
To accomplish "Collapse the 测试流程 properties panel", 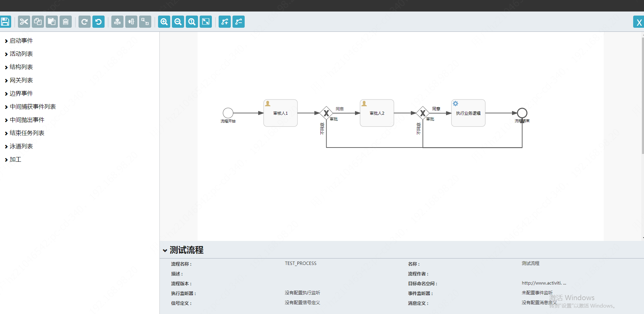I will 165,250.
